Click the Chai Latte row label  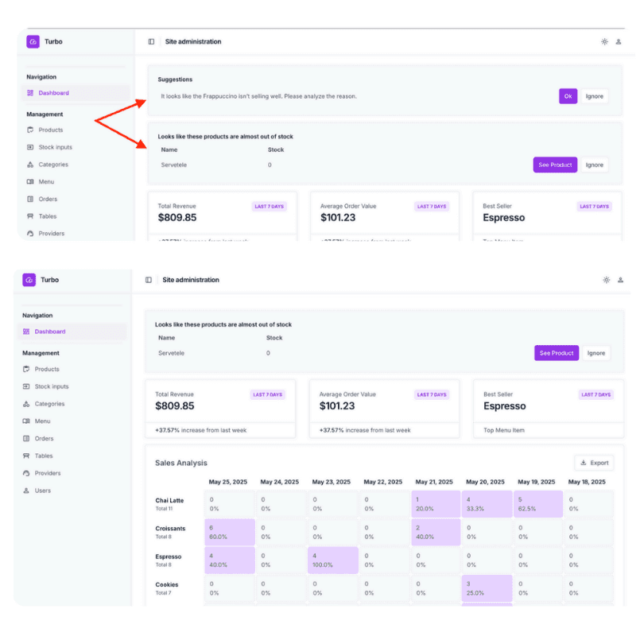pyautogui.click(x=169, y=500)
